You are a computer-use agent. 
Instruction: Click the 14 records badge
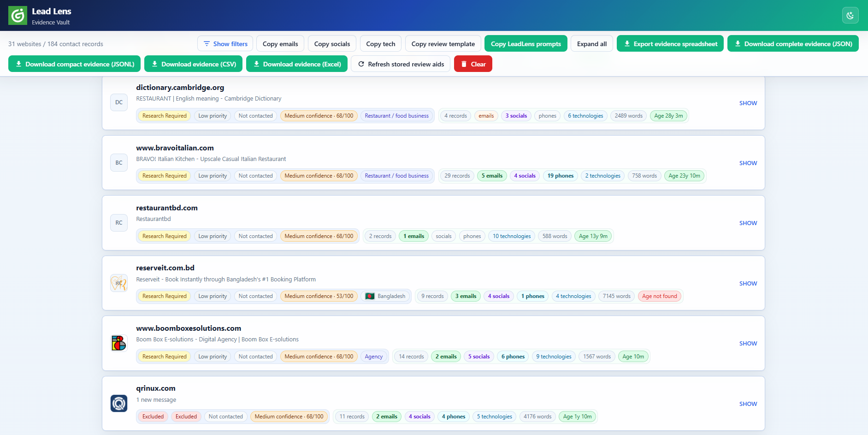tap(411, 357)
